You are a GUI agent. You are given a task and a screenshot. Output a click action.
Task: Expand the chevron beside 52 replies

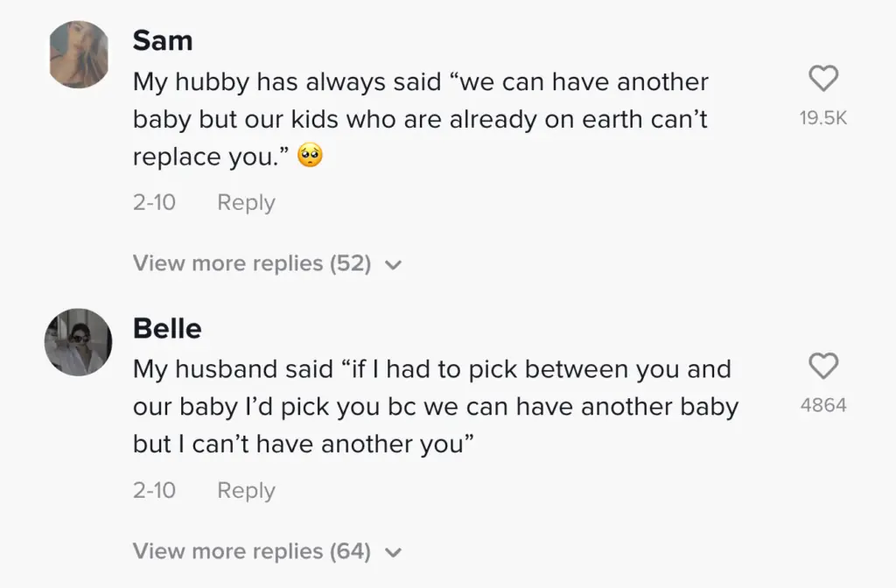(393, 265)
